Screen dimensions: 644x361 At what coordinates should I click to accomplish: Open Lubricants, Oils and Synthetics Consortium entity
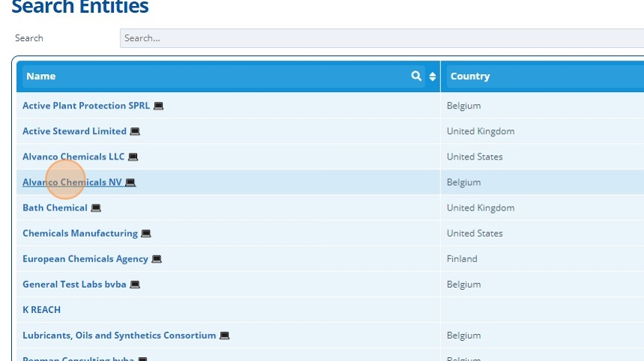(x=119, y=335)
